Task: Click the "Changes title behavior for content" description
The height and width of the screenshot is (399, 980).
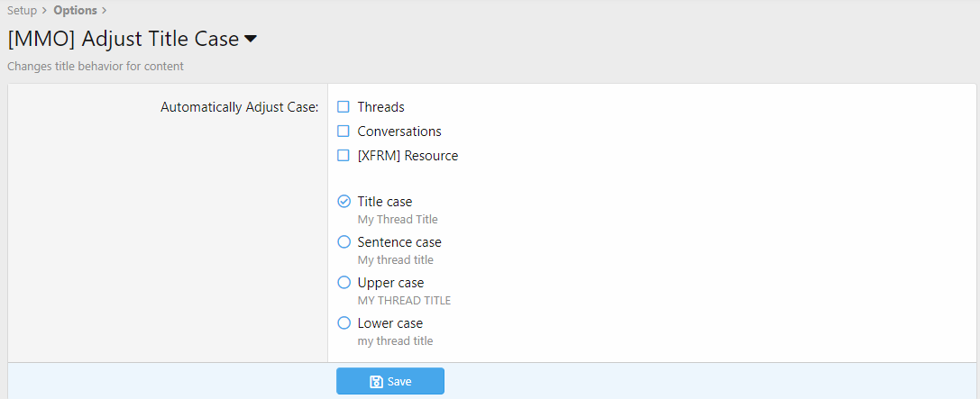Action: pos(96,66)
